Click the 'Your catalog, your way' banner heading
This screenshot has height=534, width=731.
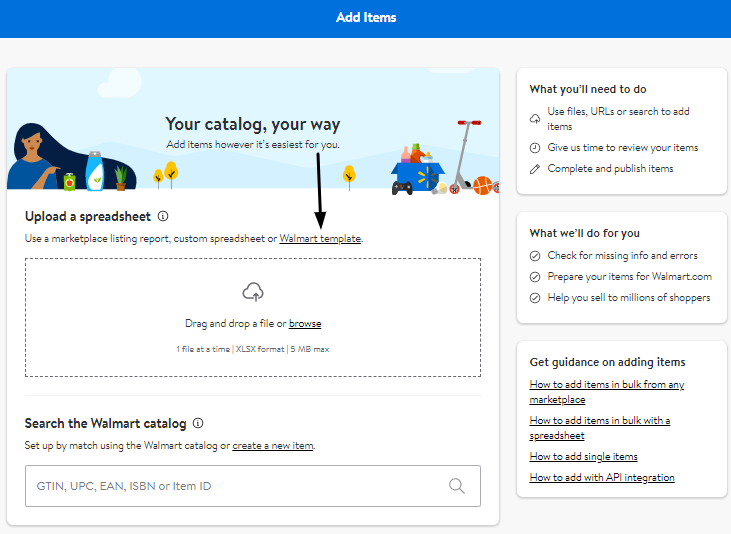coord(252,125)
